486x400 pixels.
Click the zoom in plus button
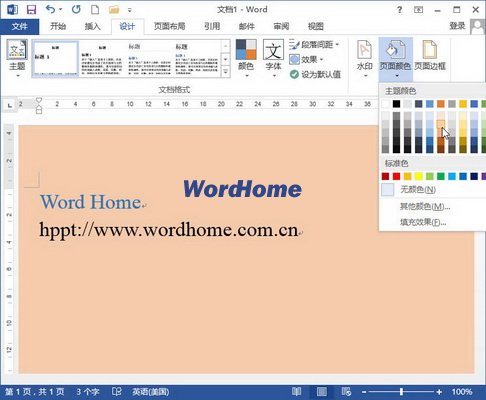439,392
